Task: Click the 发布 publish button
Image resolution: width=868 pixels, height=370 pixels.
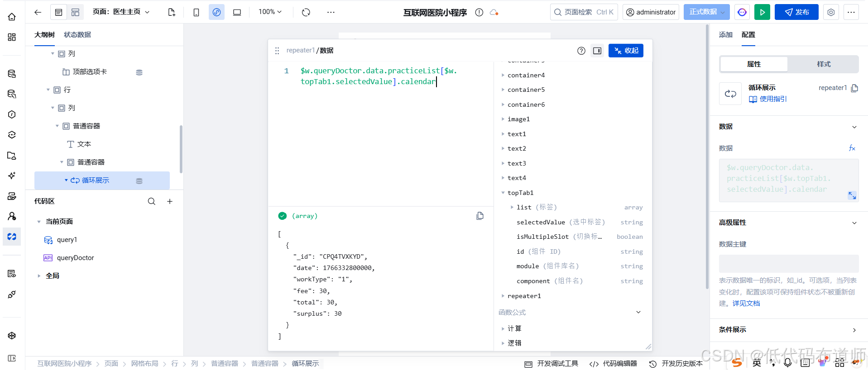Action: (x=796, y=12)
